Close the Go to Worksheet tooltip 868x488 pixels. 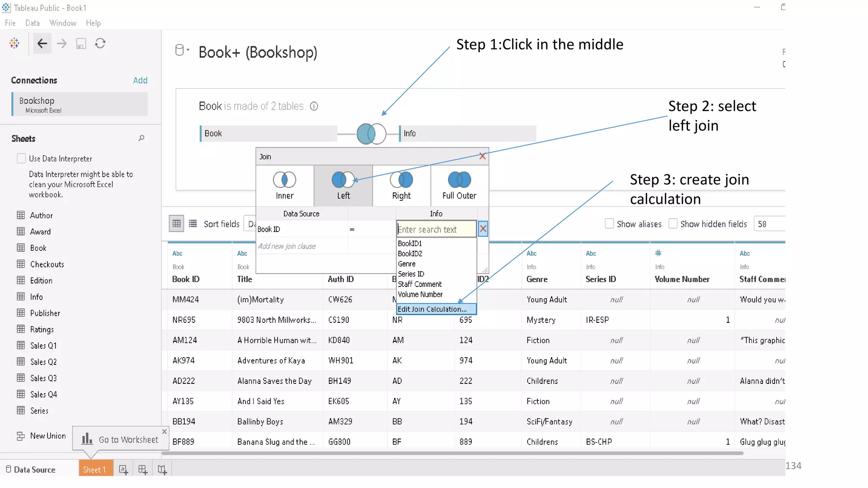(164, 431)
